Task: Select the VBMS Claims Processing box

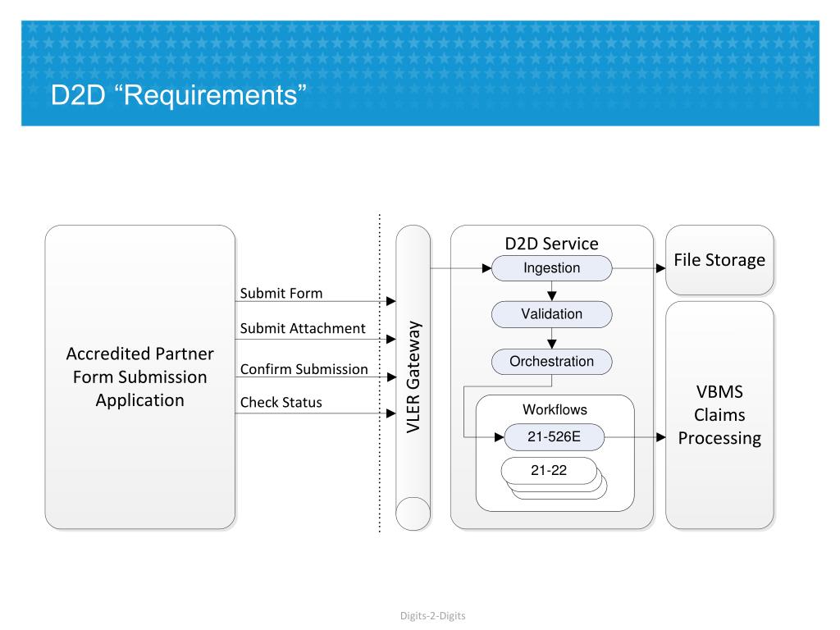Action: 719,415
